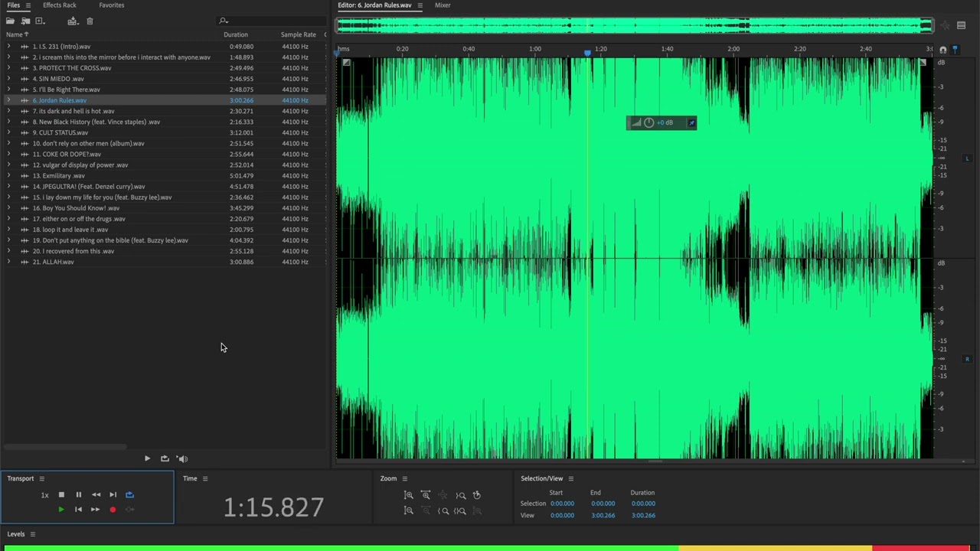Toggle the left channel L button
Screen dimensions: 980x551
[x=967, y=158]
